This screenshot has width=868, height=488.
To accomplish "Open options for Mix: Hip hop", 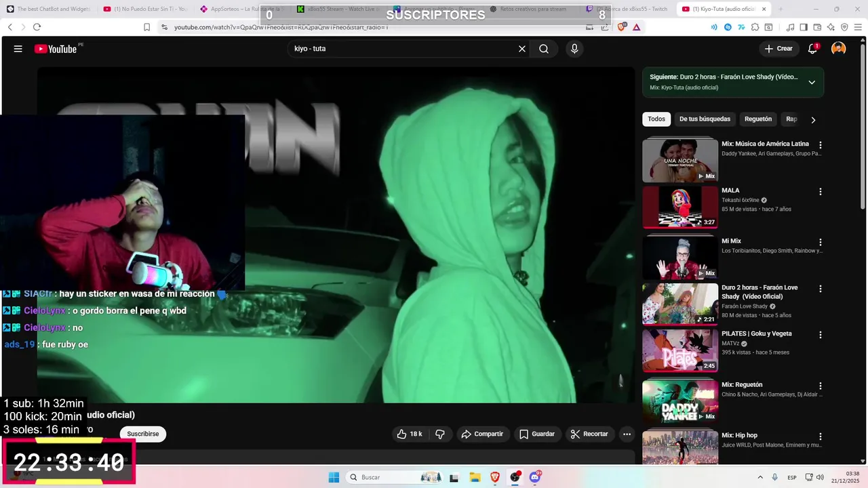I will point(820,436).
